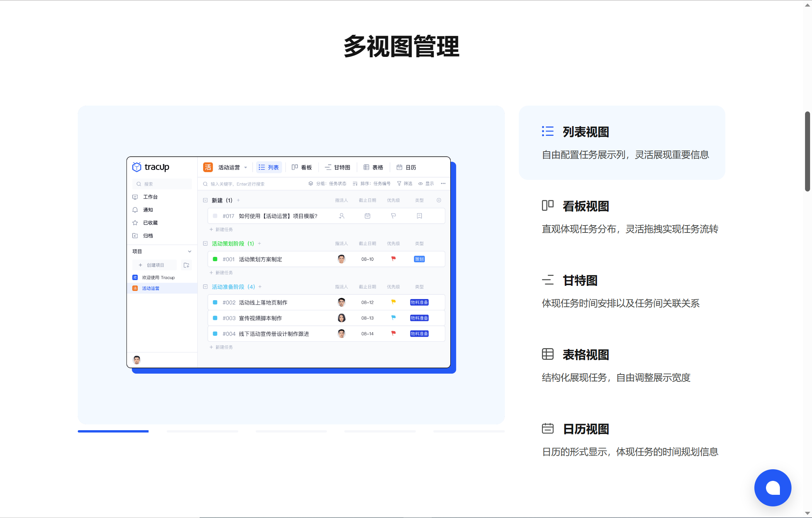This screenshot has width=812, height=518.
Task: Select the 看板视图 feature heading
Action: coord(586,206)
